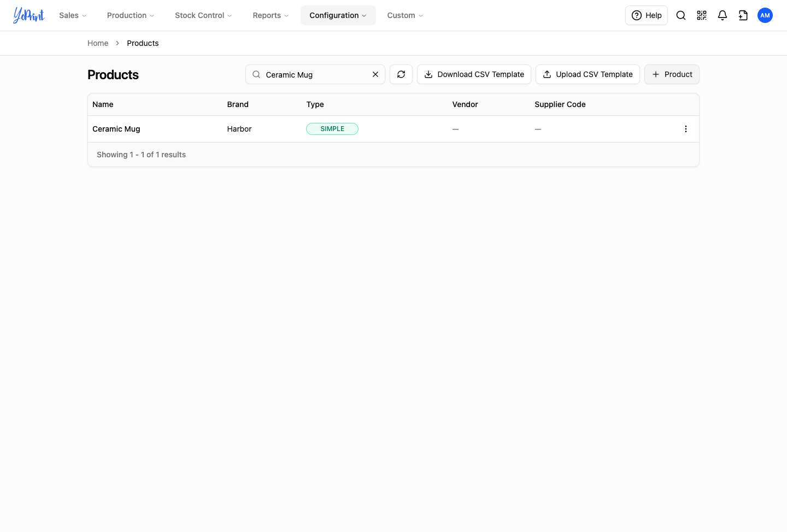Click the Name column header
Viewport: 787px width, 532px height.
tap(103, 104)
